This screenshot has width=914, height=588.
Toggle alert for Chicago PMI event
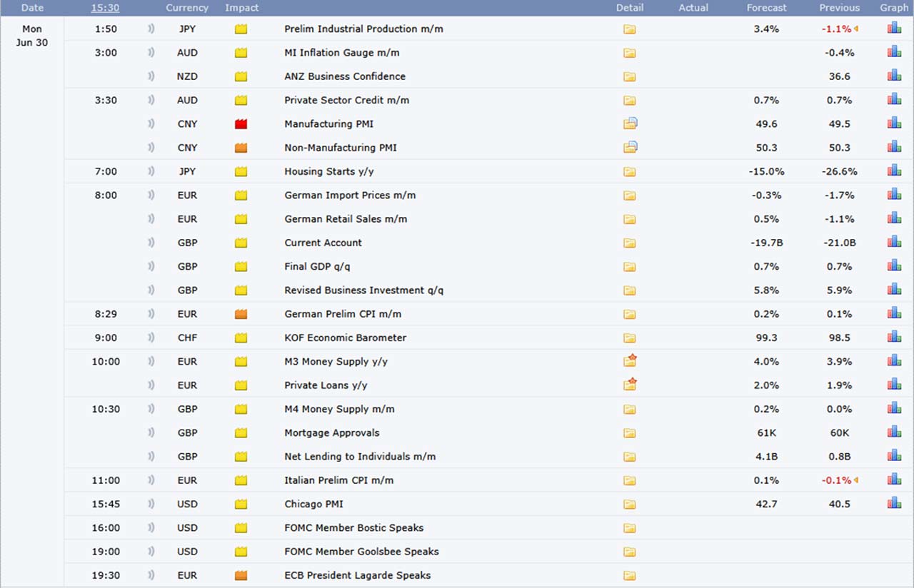coord(151,504)
